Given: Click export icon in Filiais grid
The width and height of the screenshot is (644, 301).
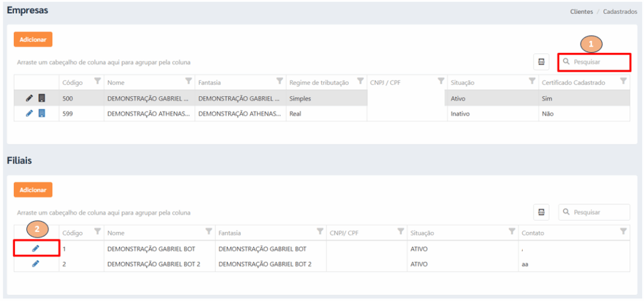Looking at the screenshot, I should (541, 212).
